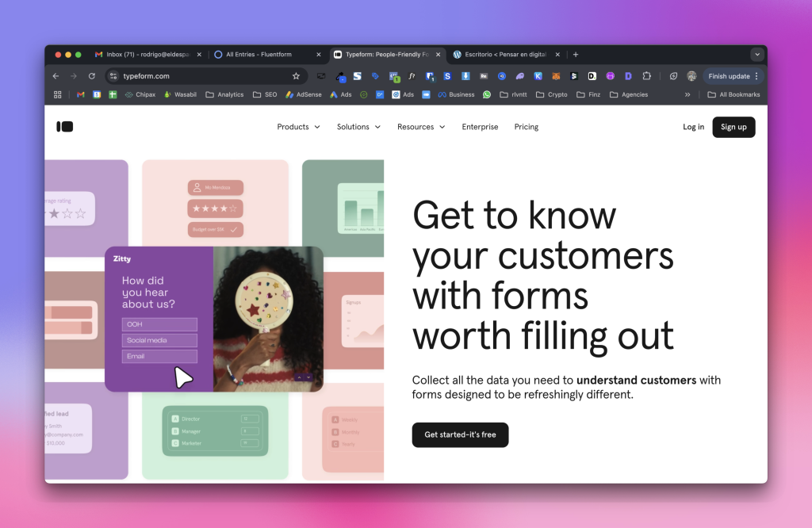Open the Typeform home logo icon

pyautogui.click(x=65, y=127)
